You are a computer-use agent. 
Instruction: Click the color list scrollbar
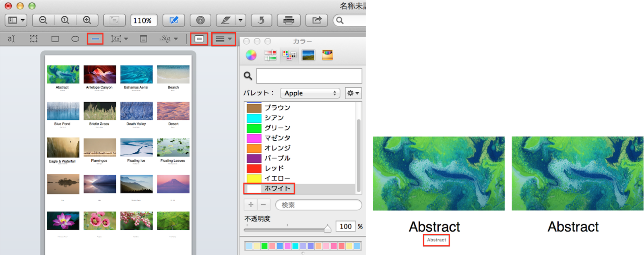point(358,155)
